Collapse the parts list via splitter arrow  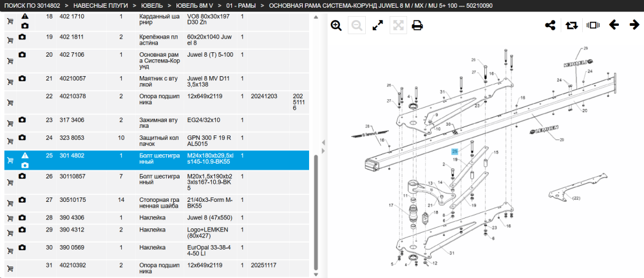324,143
